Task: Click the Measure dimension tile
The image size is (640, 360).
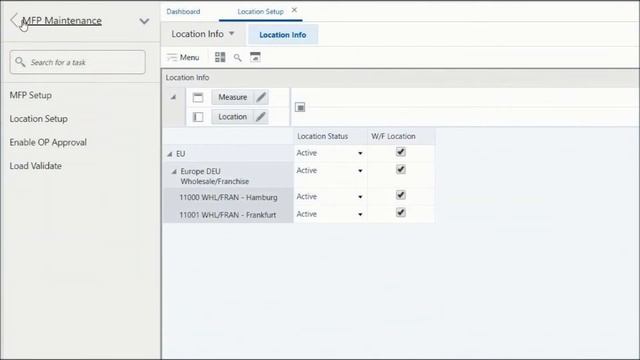Action: 232,97
